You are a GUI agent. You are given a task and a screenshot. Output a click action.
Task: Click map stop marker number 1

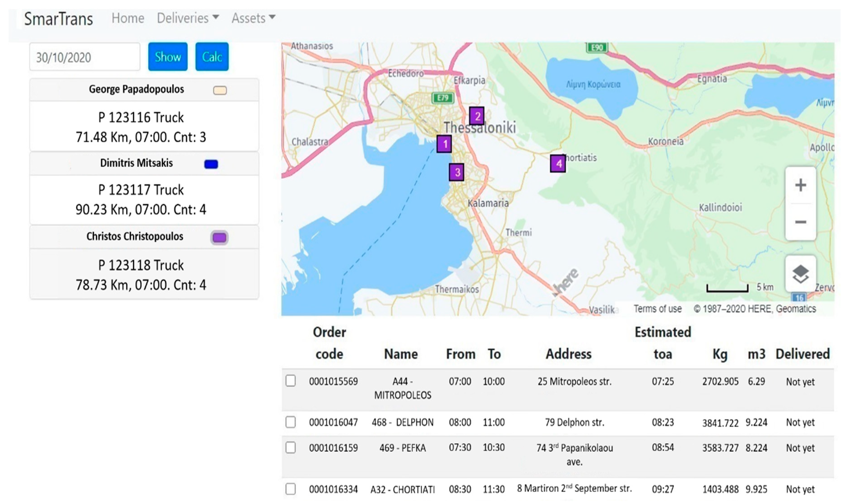(444, 144)
